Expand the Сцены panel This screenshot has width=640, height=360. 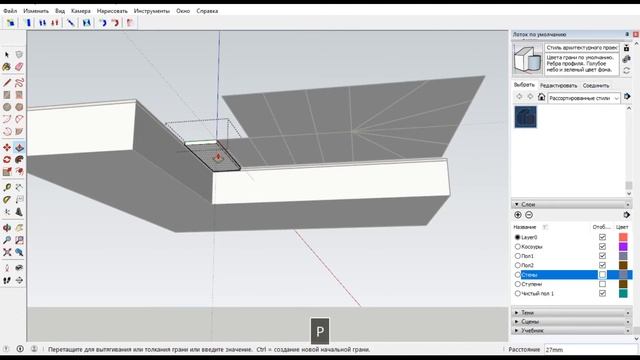[x=571, y=322]
